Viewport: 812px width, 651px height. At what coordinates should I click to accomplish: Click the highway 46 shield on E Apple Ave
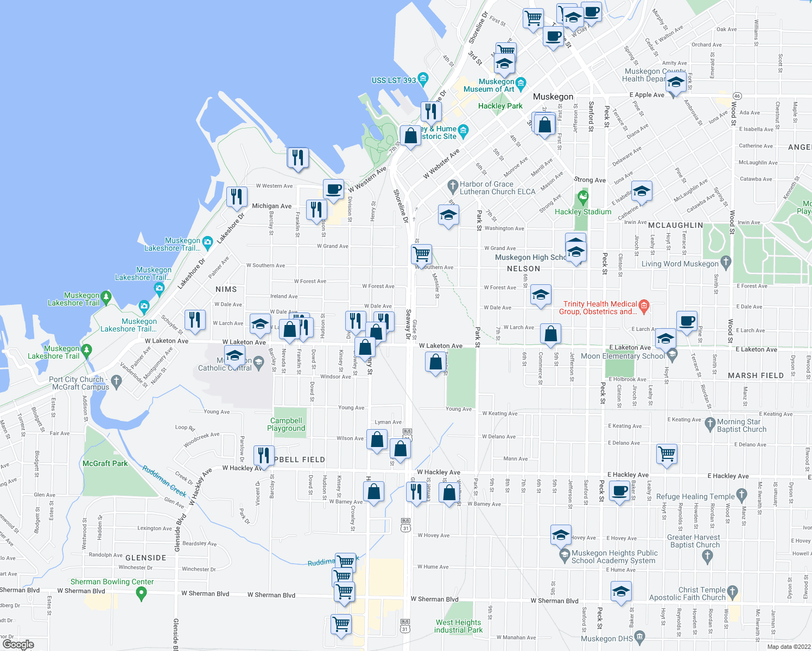(x=737, y=96)
